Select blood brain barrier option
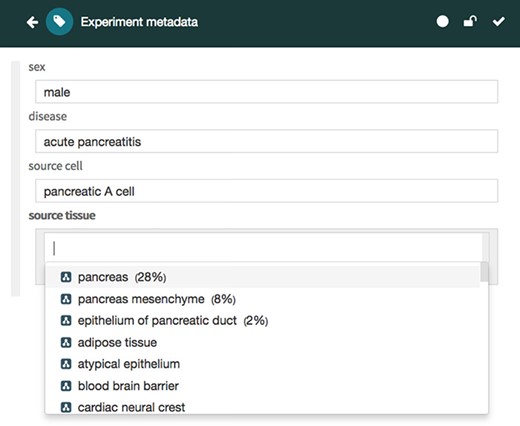The height and width of the screenshot is (426, 520). coord(263,386)
